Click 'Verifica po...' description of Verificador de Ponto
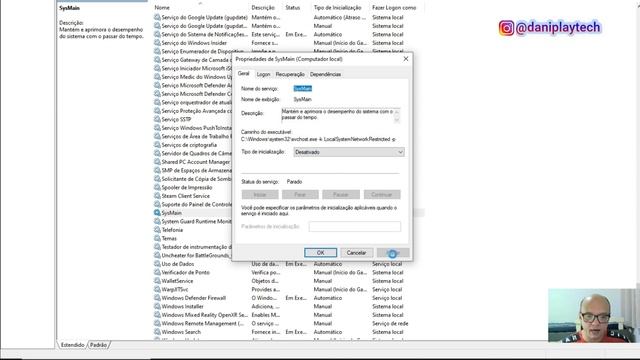This screenshot has width=640, height=360. pos(266,272)
